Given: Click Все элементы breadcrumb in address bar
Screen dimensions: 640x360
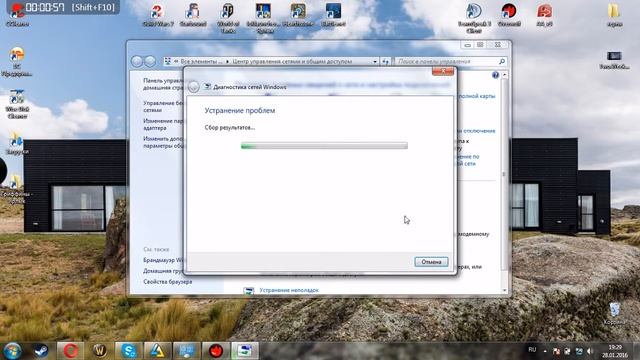Looking at the screenshot, I should [x=201, y=62].
